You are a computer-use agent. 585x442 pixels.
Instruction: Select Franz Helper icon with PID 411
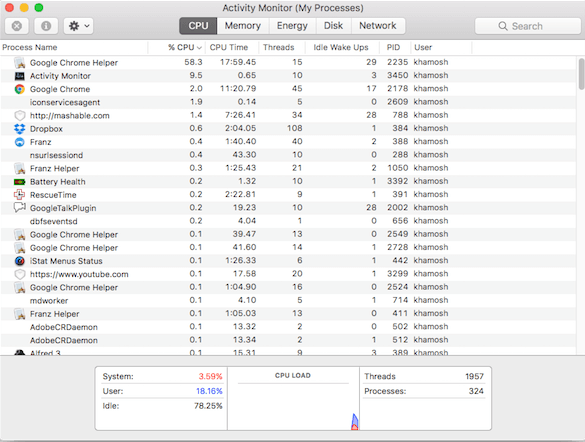tap(19, 314)
